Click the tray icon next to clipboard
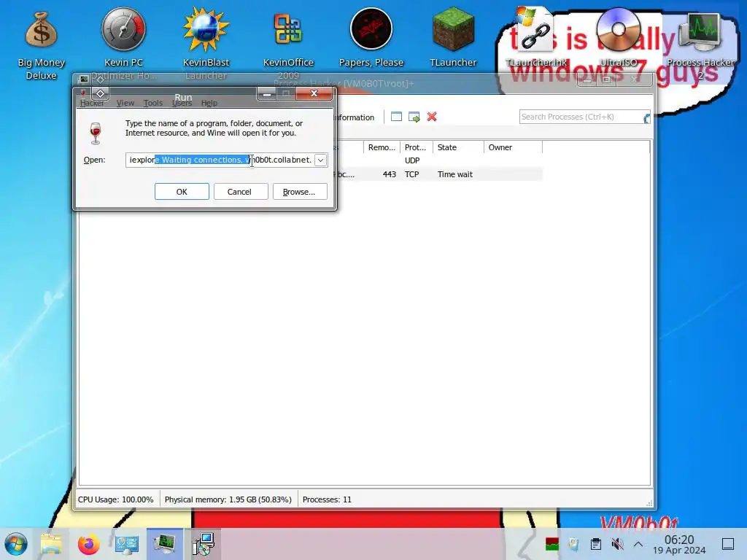Viewport: 747px width, 560px height. click(x=573, y=544)
